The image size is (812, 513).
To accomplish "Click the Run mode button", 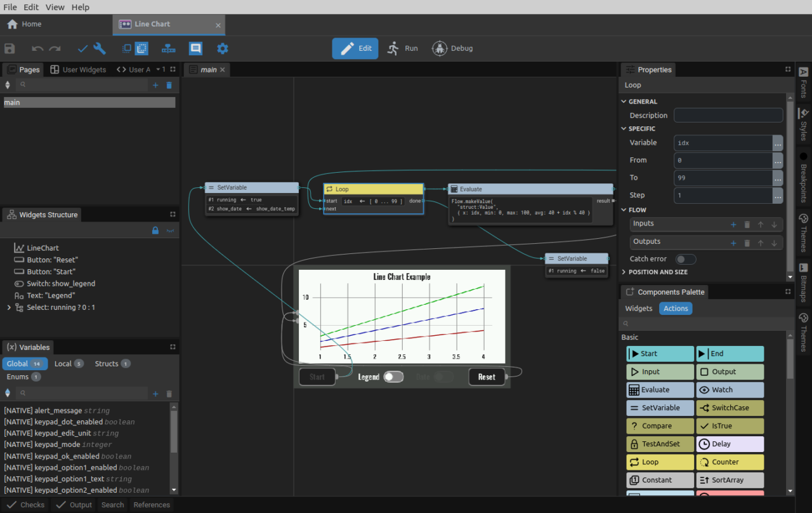I will coord(403,48).
